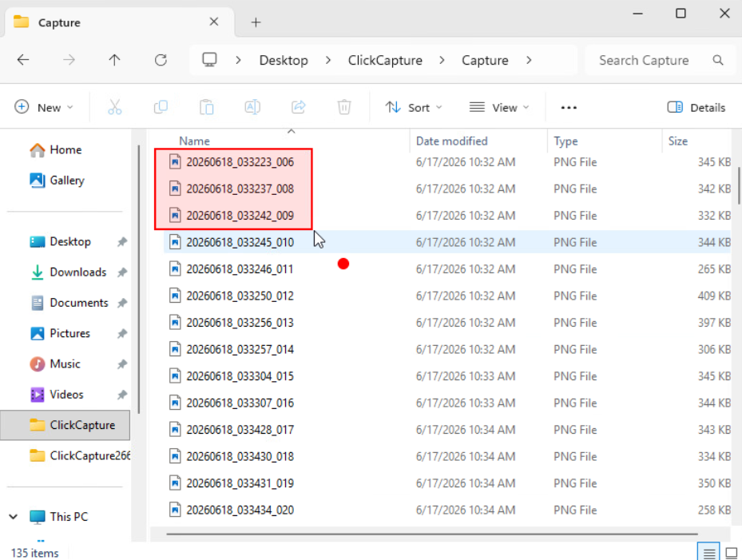Image resolution: width=742 pixels, height=560 pixels.
Task: Click the Cut scissors icon
Action: point(114,108)
